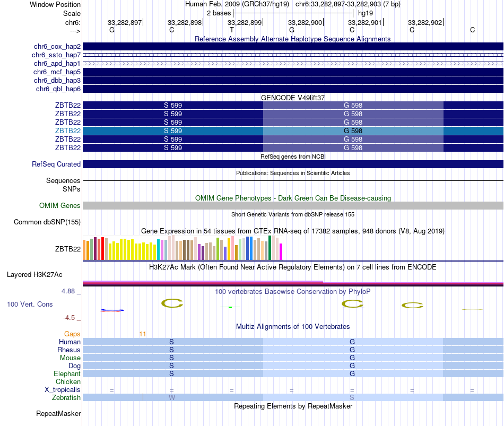This screenshot has width=504, height=426.
Task: Open the H3K27Ac Mark ENCODE track title
Action: (292, 267)
